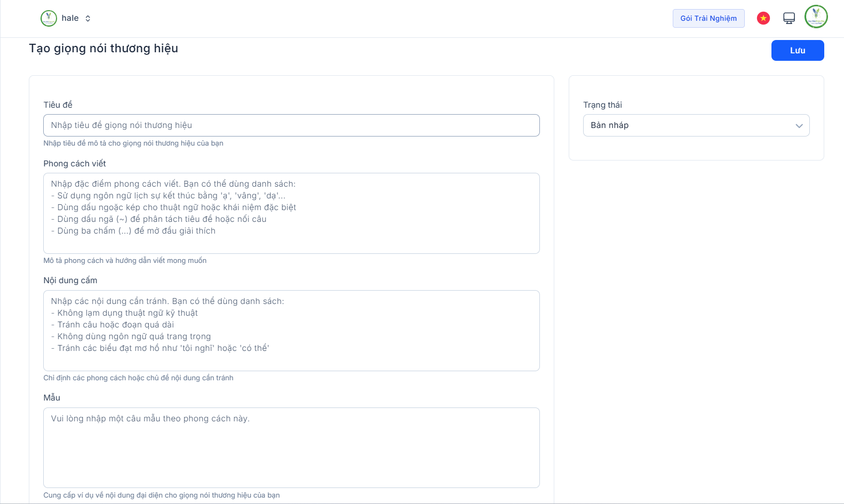
Task: Click the Gói Trải Nghiệm button
Action: (708, 18)
